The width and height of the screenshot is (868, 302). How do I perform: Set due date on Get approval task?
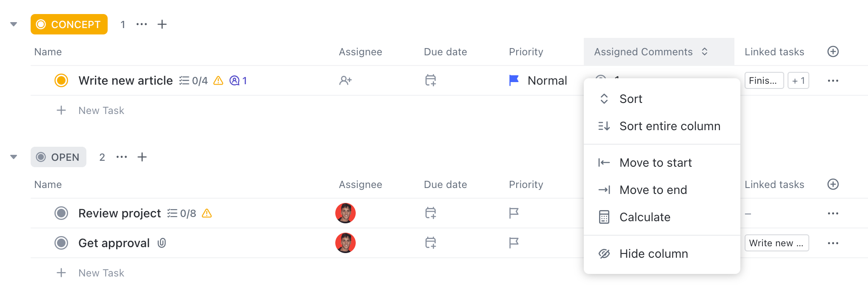(x=431, y=243)
